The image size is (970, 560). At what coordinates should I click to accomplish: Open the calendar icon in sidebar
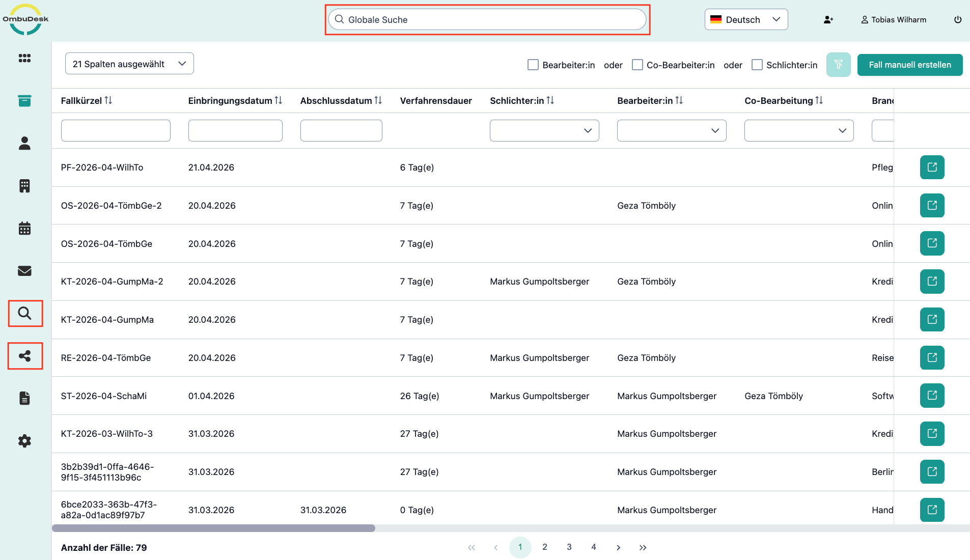pyautogui.click(x=24, y=228)
